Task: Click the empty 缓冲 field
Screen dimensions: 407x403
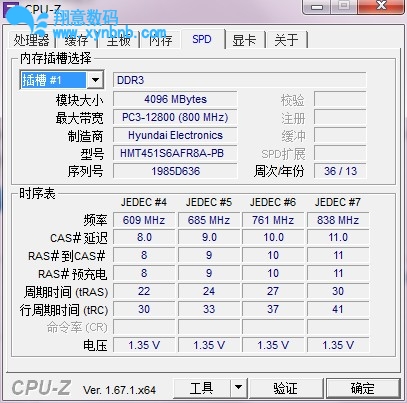Action: 340,135
